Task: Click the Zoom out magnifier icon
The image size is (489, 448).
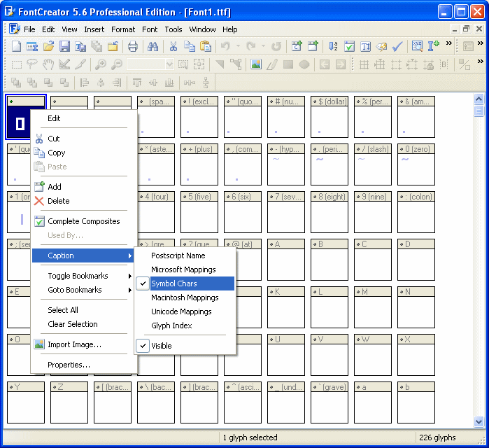Action: point(117,64)
